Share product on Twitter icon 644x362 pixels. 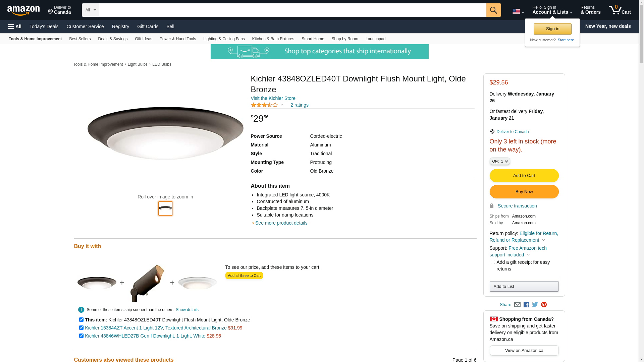click(x=535, y=305)
